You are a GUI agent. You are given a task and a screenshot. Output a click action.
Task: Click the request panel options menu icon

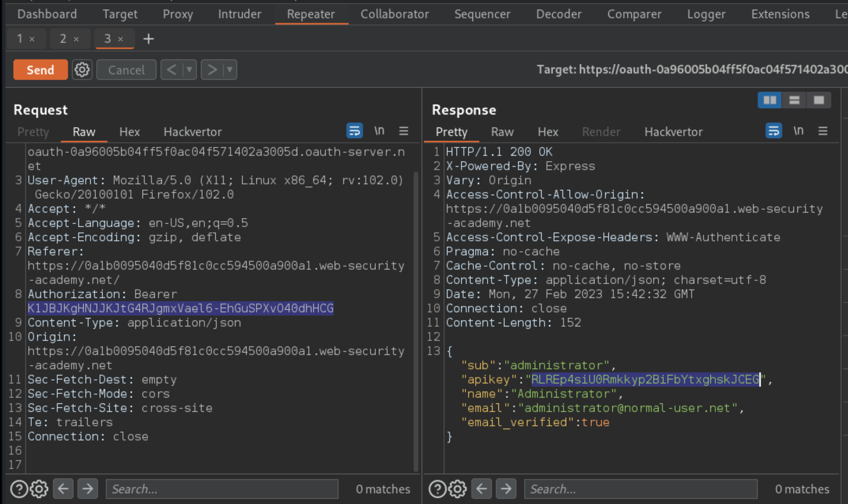pyautogui.click(x=405, y=131)
